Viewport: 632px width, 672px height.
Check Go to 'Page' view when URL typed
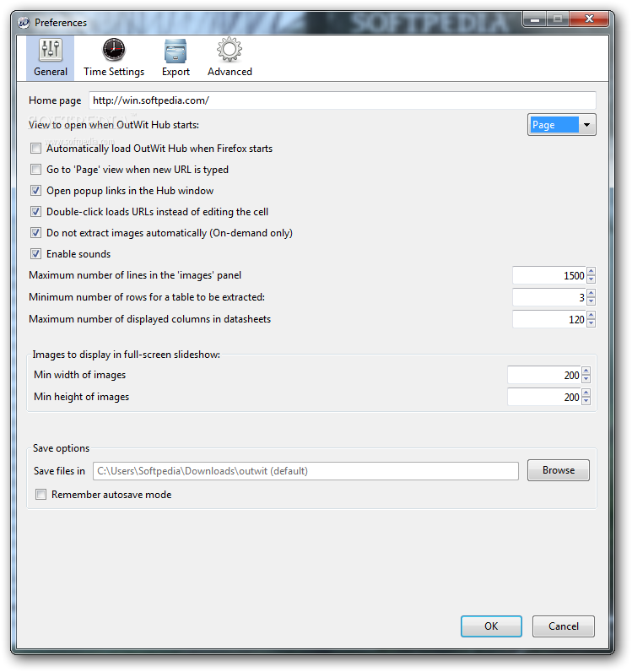click(35, 170)
